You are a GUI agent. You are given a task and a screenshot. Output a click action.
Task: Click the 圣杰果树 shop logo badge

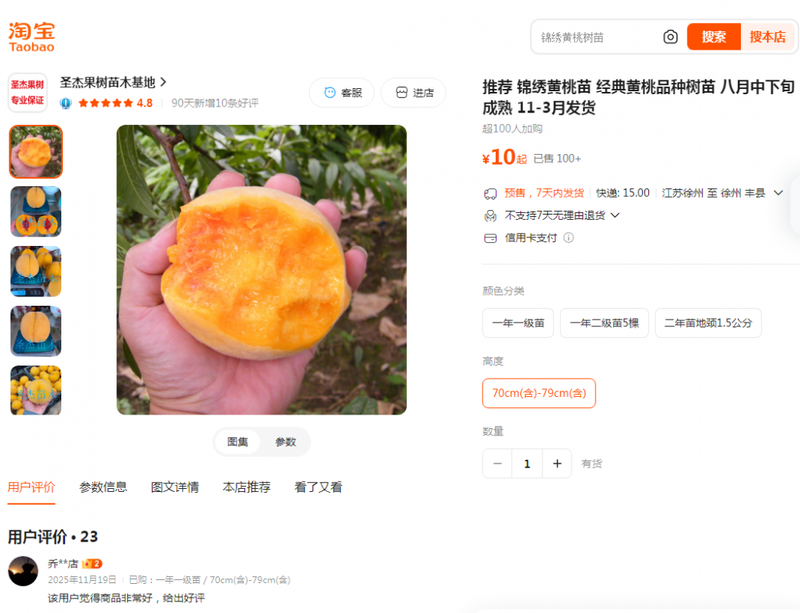click(28, 92)
